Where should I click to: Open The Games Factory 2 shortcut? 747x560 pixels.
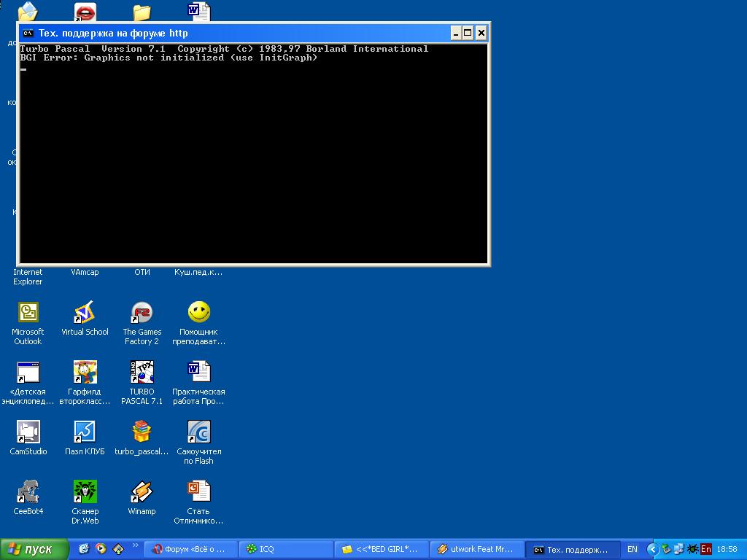tap(142, 313)
